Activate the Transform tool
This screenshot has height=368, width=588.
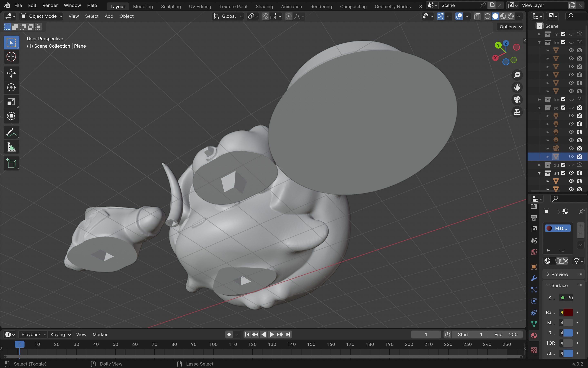pos(11,116)
